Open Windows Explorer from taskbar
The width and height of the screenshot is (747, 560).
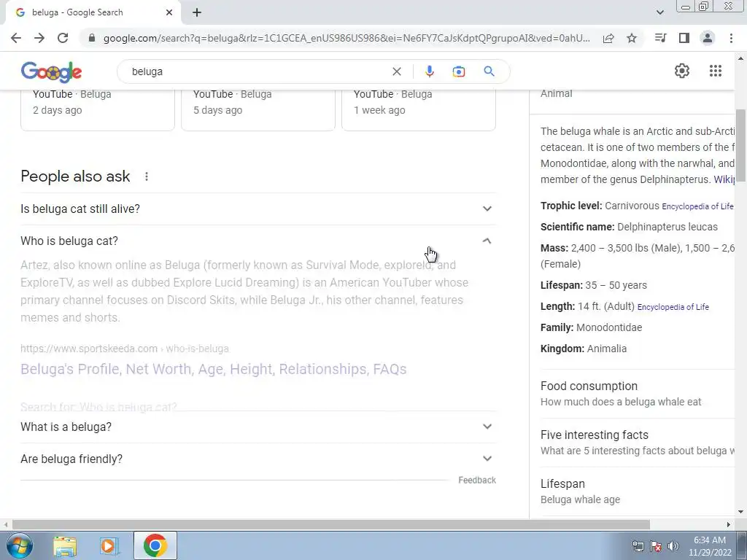point(65,545)
